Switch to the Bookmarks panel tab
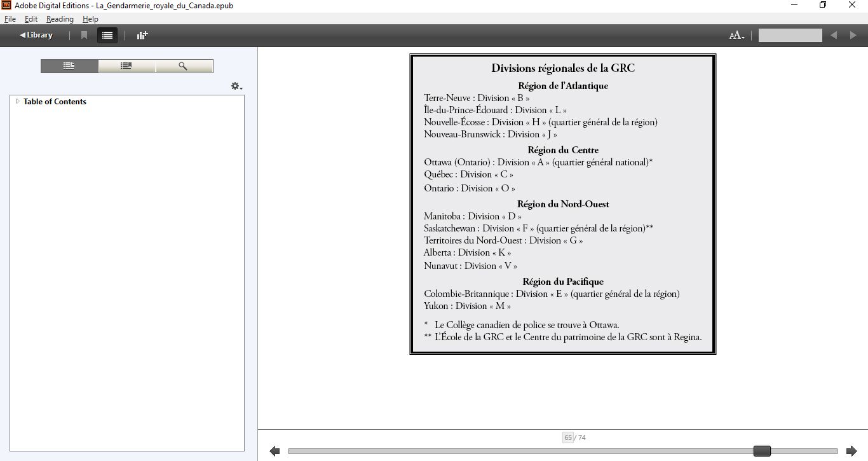Screen dimensions: 868x461 126,66
